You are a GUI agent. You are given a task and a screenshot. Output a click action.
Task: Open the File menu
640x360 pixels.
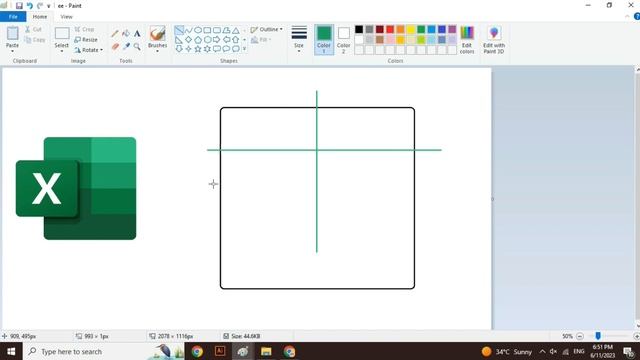pos(13,17)
